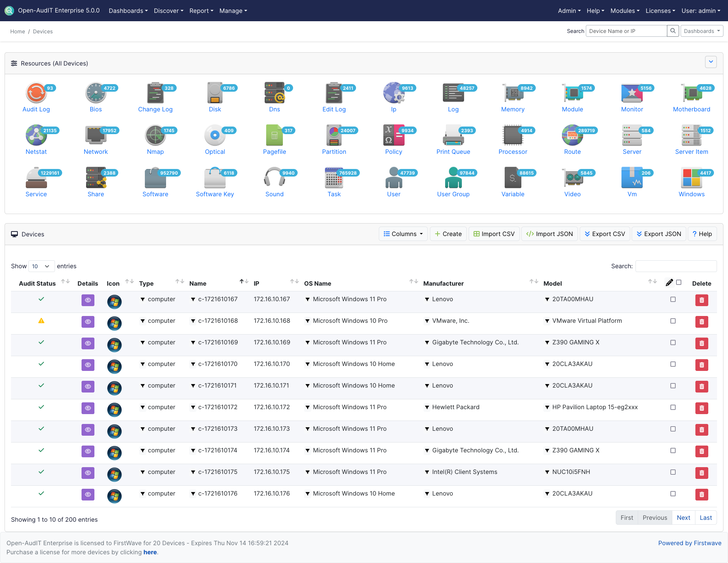728x563 pixels.
Task: Go to the Next page
Action: [x=683, y=518]
